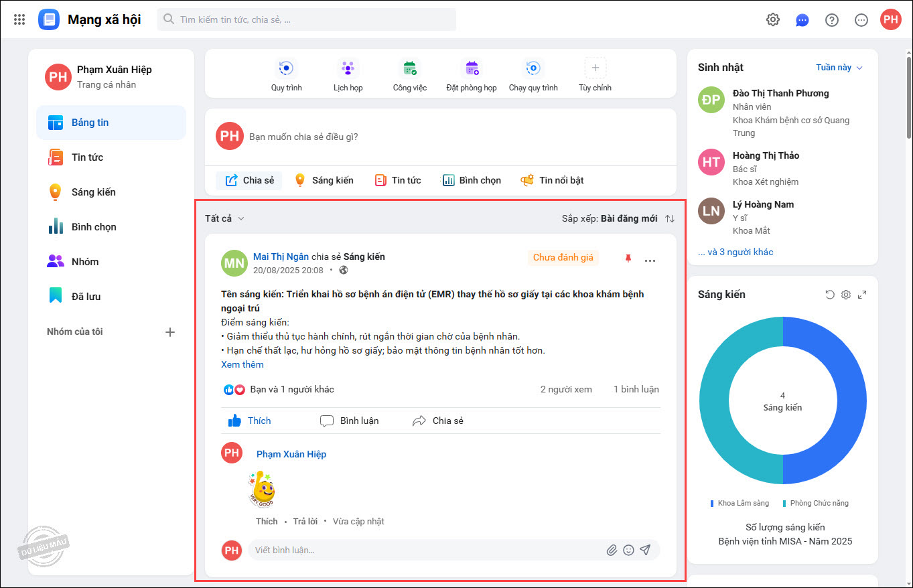Click the pin icon on Mai Thị Ngân's post

[x=628, y=258]
